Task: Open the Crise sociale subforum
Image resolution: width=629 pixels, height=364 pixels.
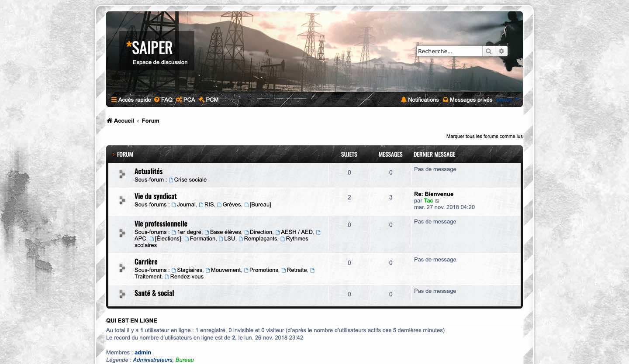Action: 190,180
